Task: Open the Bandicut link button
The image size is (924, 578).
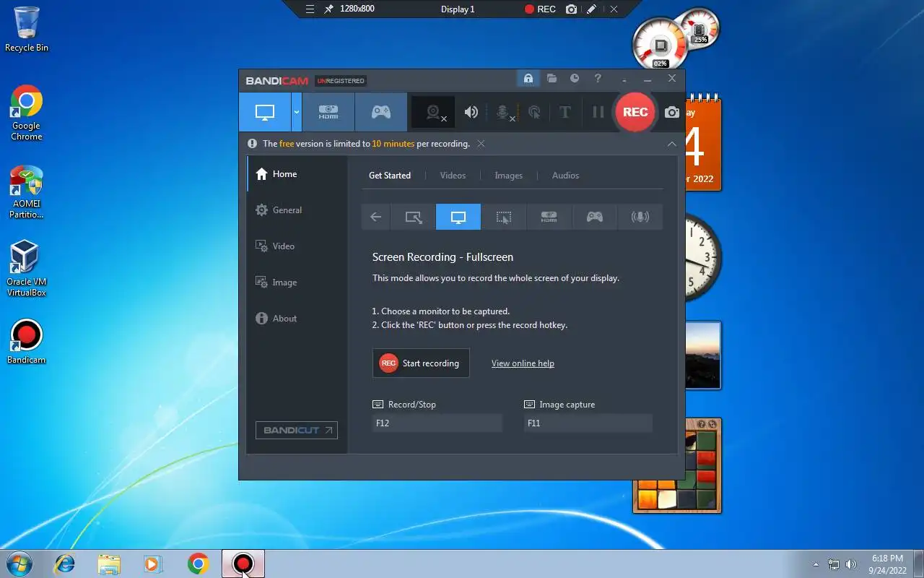Action: click(297, 430)
